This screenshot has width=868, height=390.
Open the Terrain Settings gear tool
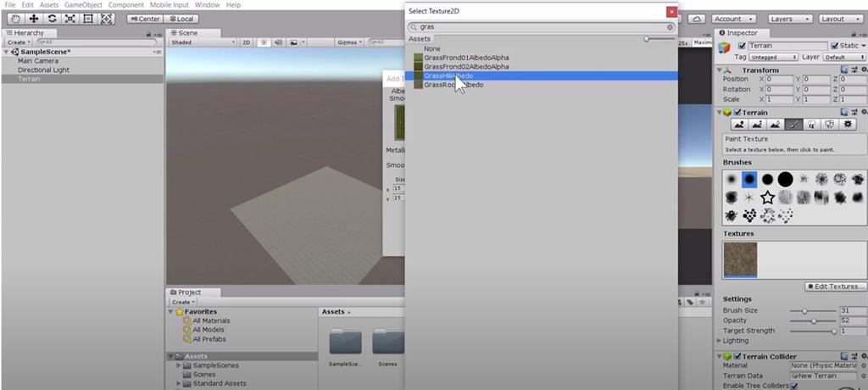tap(848, 125)
